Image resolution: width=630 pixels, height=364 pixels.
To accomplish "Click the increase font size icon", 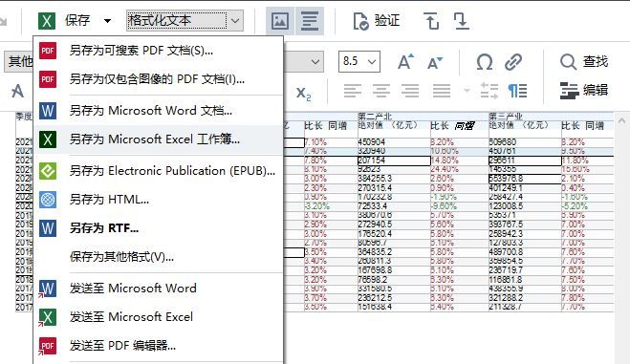I will point(405,62).
